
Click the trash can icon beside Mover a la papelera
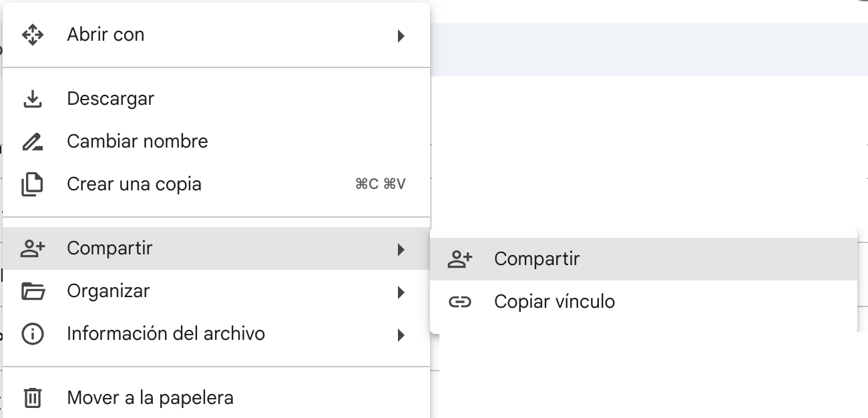click(33, 398)
